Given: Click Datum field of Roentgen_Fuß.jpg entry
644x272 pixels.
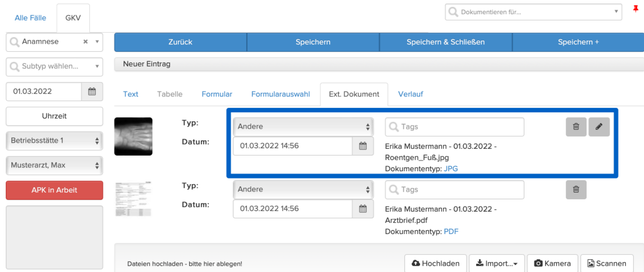Looking at the screenshot, I should coord(292,146).
